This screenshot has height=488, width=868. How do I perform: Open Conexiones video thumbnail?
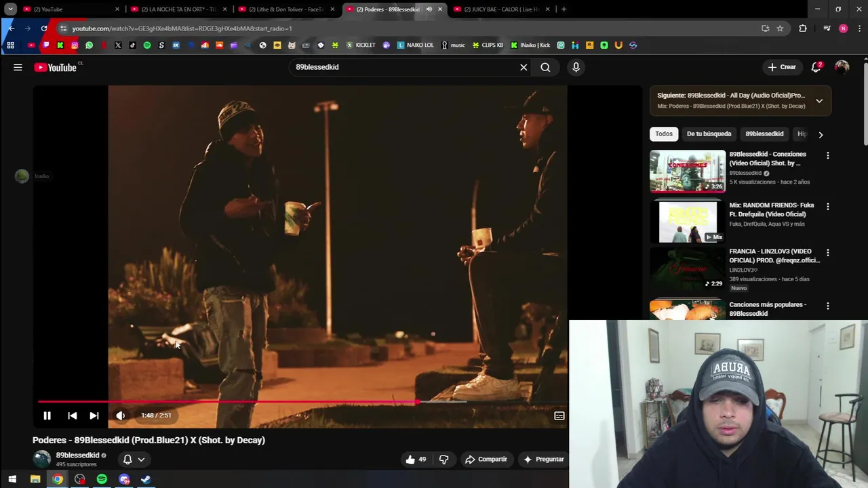coord(688,171)
